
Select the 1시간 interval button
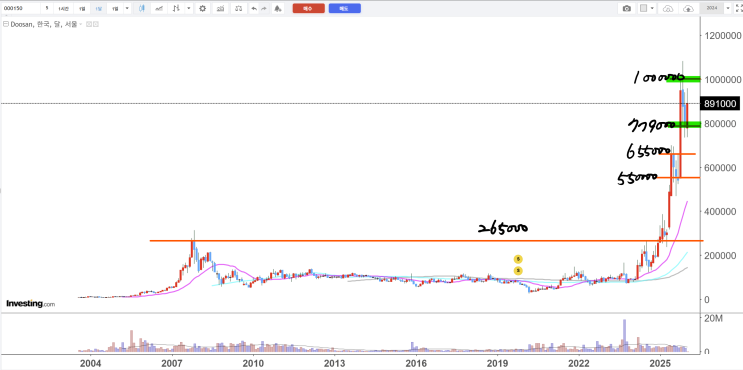coord(63,9)
